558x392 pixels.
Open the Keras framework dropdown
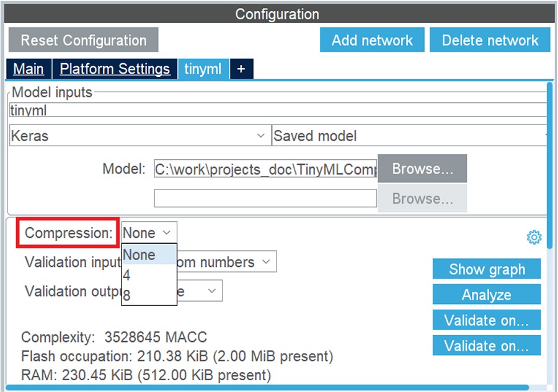pos(140,136)
